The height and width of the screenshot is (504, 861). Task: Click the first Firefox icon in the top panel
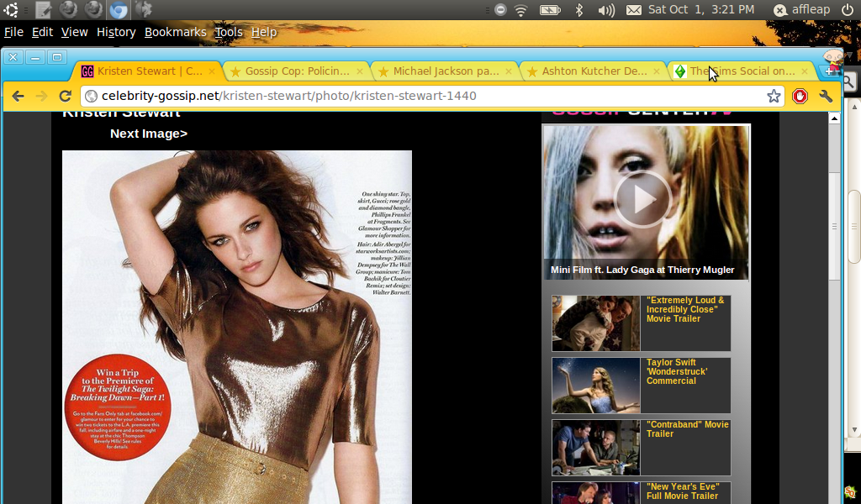tap(68, 9)
